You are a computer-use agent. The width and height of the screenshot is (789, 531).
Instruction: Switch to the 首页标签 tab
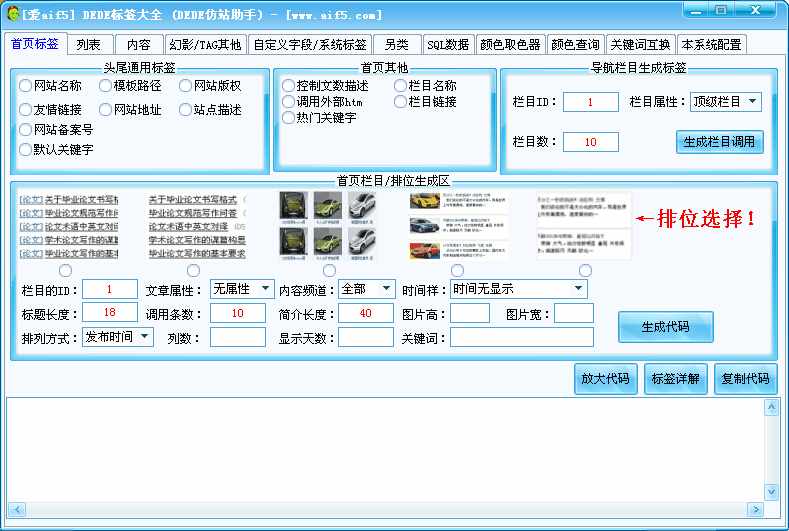tap(35, 44)
